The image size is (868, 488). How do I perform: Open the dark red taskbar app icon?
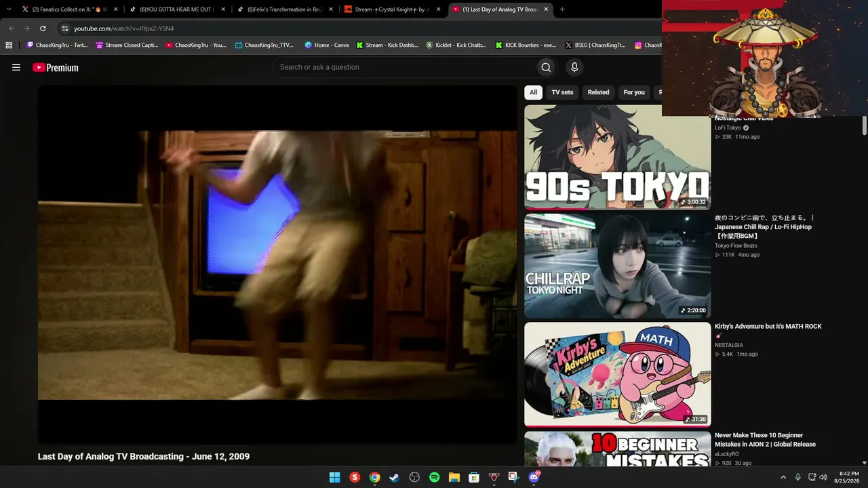click(x=494, y=477)
